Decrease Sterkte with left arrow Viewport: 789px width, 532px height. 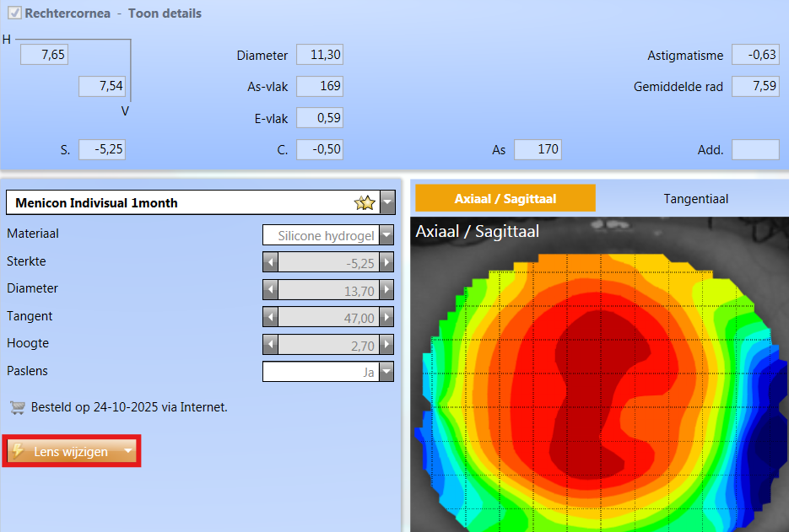tap(271, 262)
